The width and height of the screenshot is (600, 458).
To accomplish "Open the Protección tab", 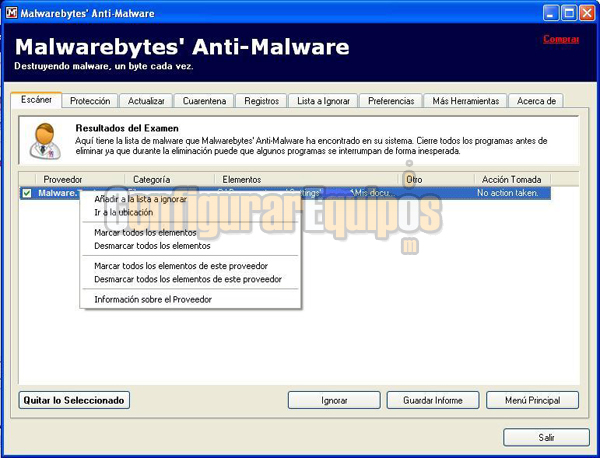I will [90, 101].
